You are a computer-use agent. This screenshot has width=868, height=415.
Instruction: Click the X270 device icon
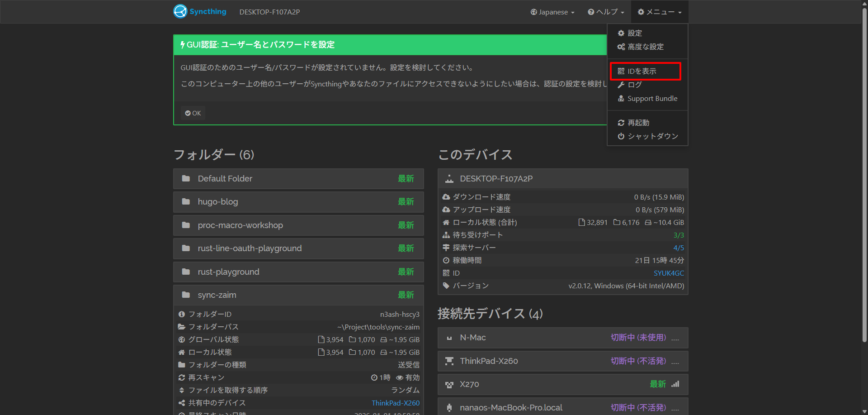(449, 385)
